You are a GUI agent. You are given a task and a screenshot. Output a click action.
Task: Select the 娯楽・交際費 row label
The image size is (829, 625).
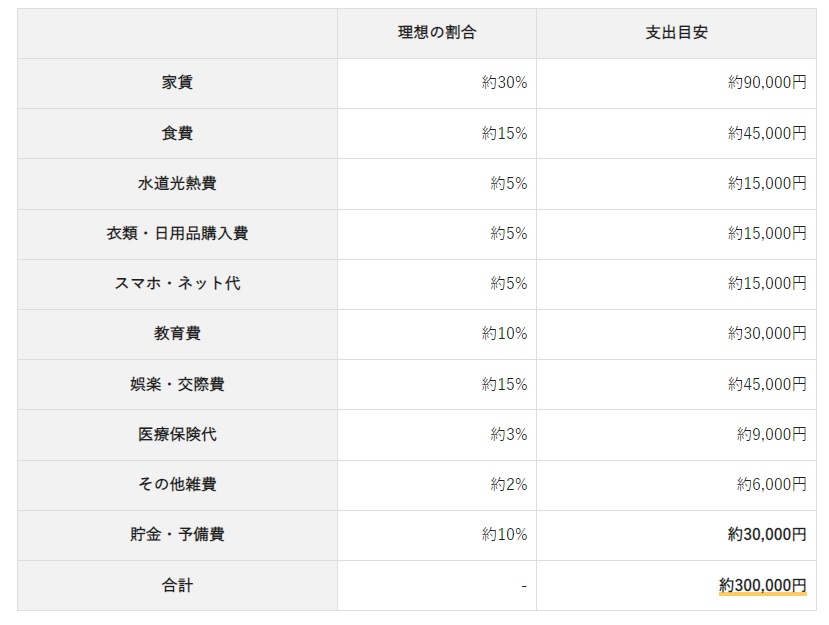tap(177, 384)
